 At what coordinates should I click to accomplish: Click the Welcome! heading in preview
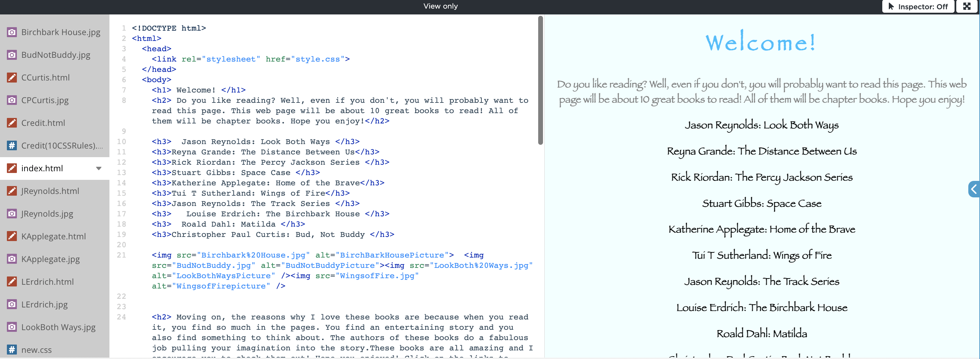[x=761, y=42]
